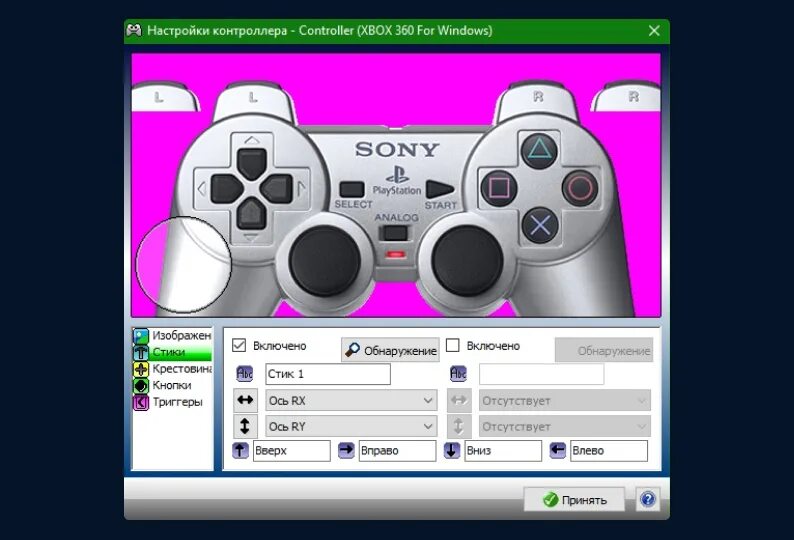Click the purple Триггеры icon
This screenshot has width=794, height=540.
tap(141, 402)
